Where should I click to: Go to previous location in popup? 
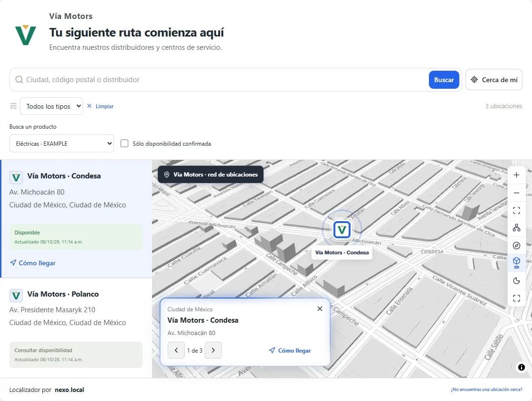(176, 350)
